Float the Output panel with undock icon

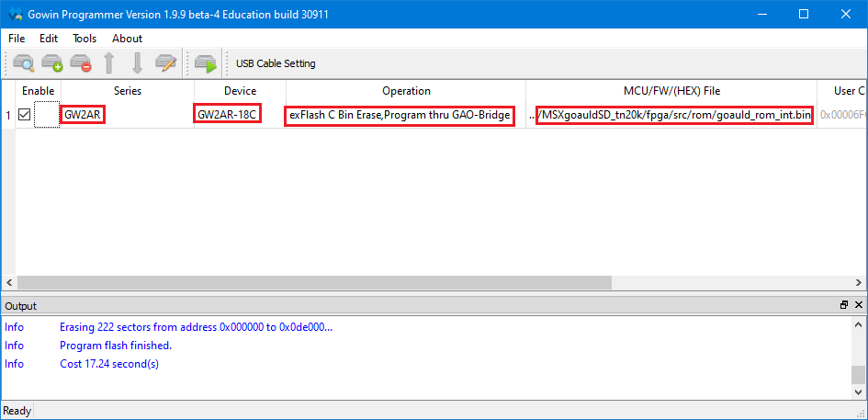(844, 305)
